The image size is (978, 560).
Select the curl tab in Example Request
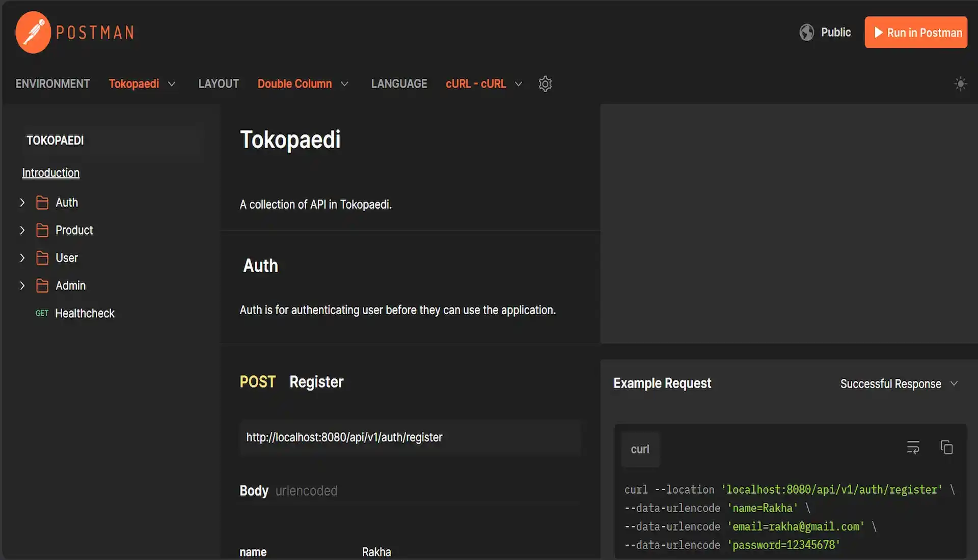(x=640, y=449)
